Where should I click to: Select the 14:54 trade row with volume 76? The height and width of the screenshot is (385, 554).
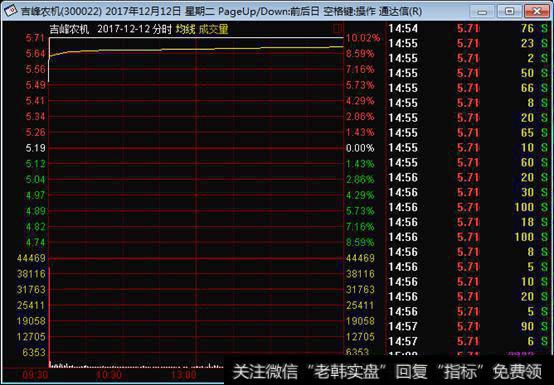pyautogui.click(x=468, y=28)
